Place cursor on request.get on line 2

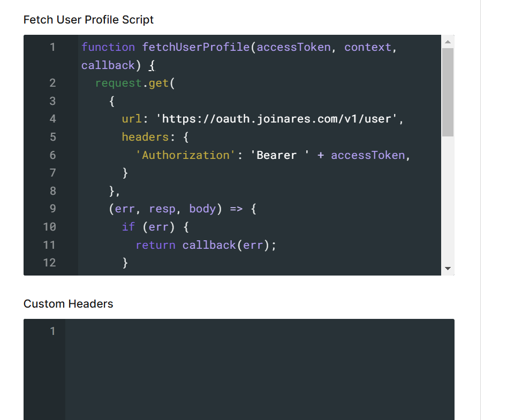[132, 83]
